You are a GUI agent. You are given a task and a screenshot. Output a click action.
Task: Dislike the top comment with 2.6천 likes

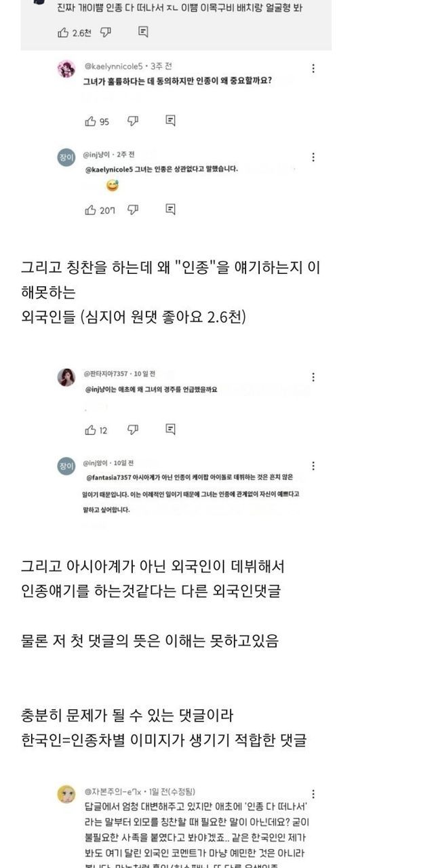(105, 32)
